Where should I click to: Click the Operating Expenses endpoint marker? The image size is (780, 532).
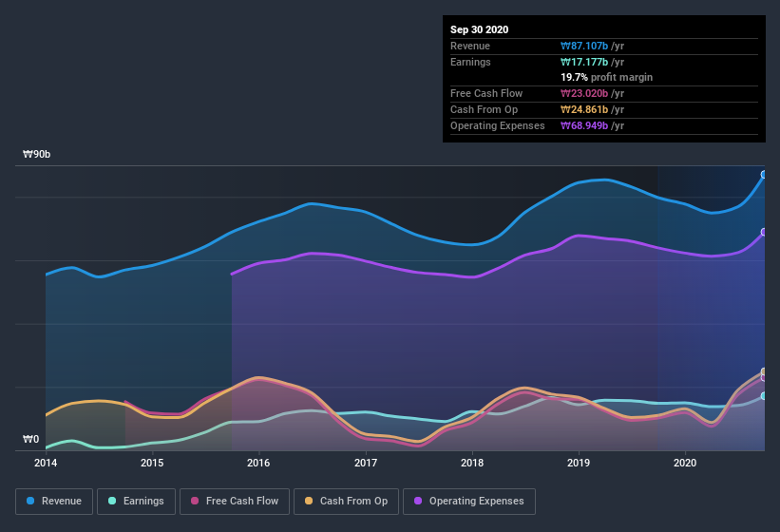pos(764,232)
